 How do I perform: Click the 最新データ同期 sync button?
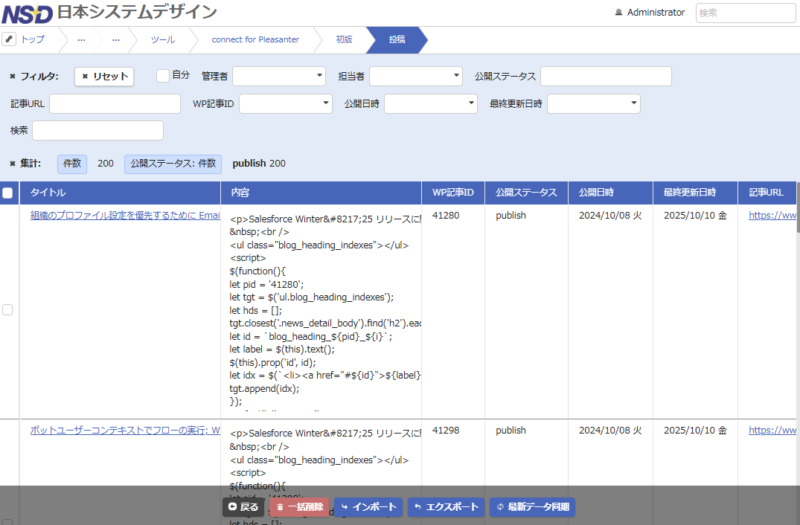(x=532, y=507)
